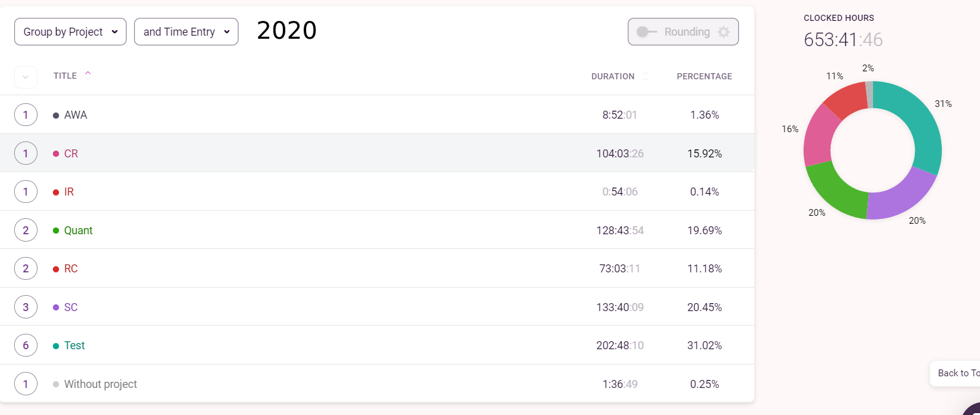This screenshot has height=415, width=980.
Task: Open the Group by Project dropdown
Action: click(x=70, y=32)
